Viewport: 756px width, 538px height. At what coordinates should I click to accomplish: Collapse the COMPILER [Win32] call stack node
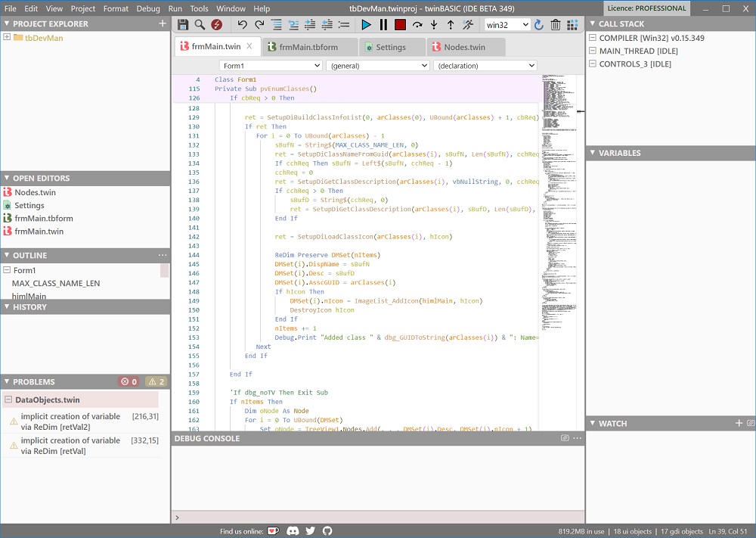tap(593, 38)
